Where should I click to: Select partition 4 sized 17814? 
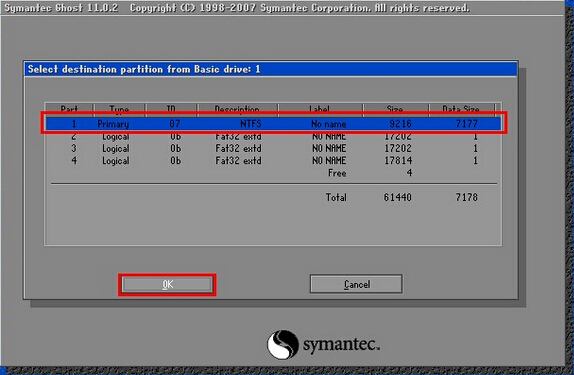pos(273,160)
